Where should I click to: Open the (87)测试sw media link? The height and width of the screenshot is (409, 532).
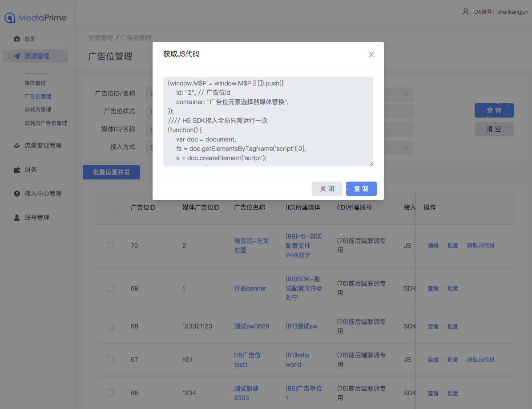pos(301,326)
